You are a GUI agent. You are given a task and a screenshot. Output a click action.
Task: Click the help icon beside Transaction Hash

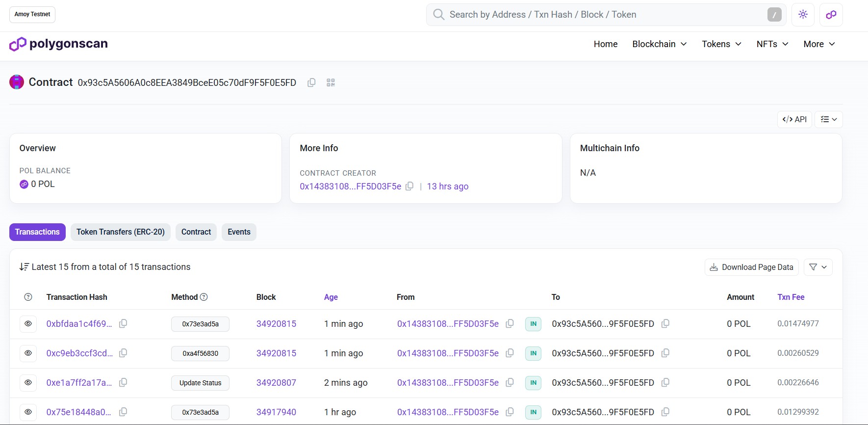pyautogui.click(x=28, y=297)
